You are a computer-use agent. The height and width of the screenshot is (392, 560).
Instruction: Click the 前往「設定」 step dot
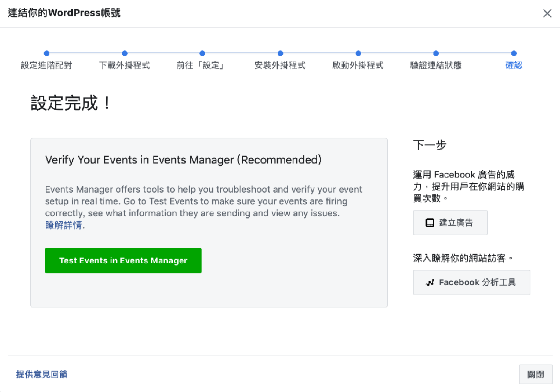(x=202, y=53)
